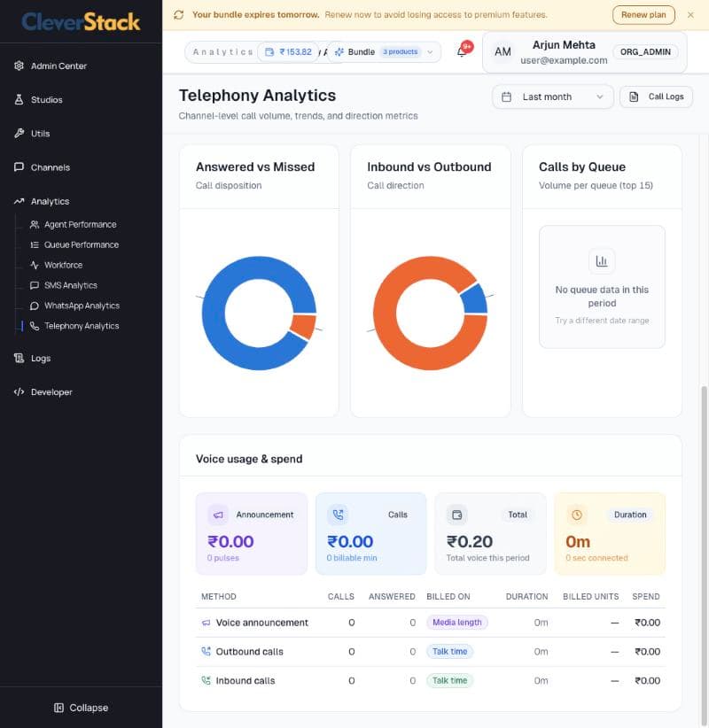Image resolution: width=709 pixels, height=728 pixels.
Task: Click the DURATION column header
Action: click(x=526, y=597)
